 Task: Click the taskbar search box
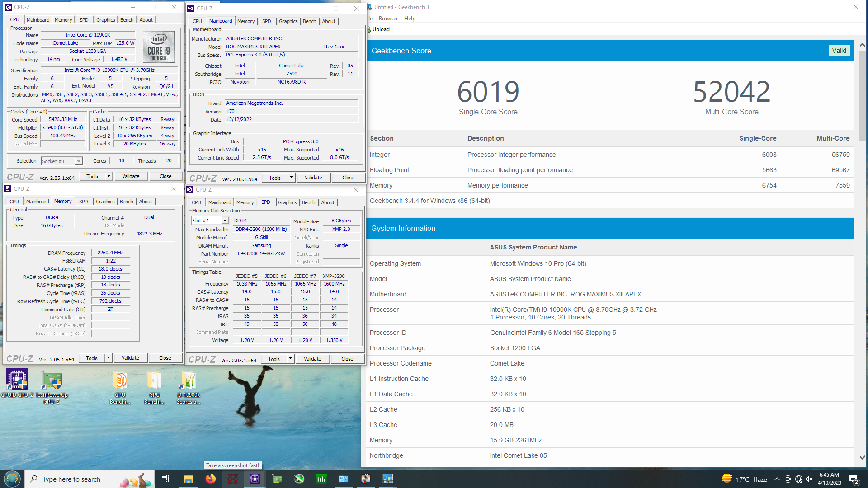point(89,479)
